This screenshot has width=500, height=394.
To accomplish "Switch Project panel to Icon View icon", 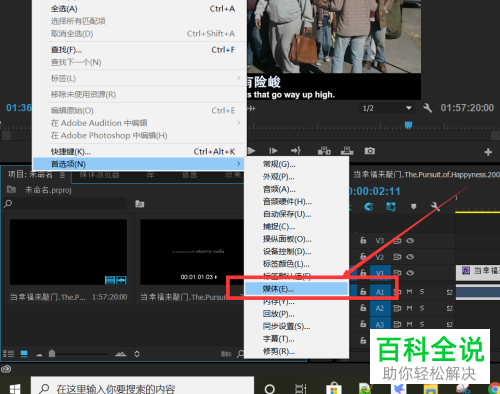I will (24, 354).
